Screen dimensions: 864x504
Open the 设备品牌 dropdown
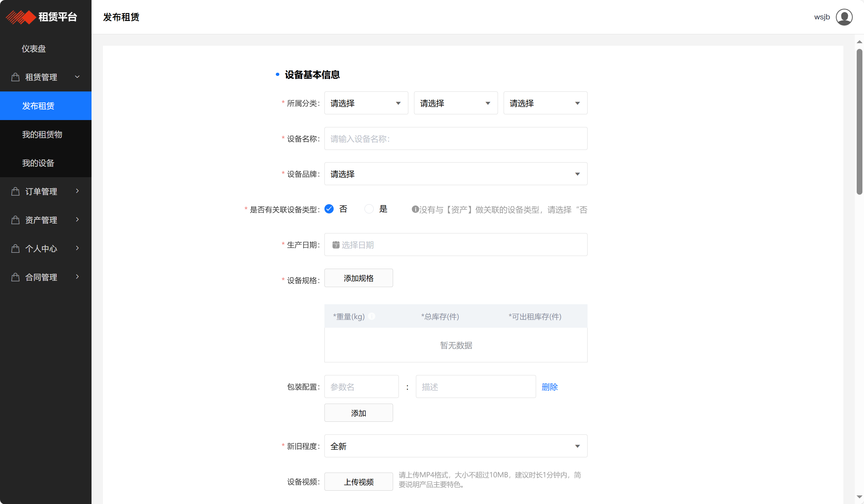click(x=456, y=174)
